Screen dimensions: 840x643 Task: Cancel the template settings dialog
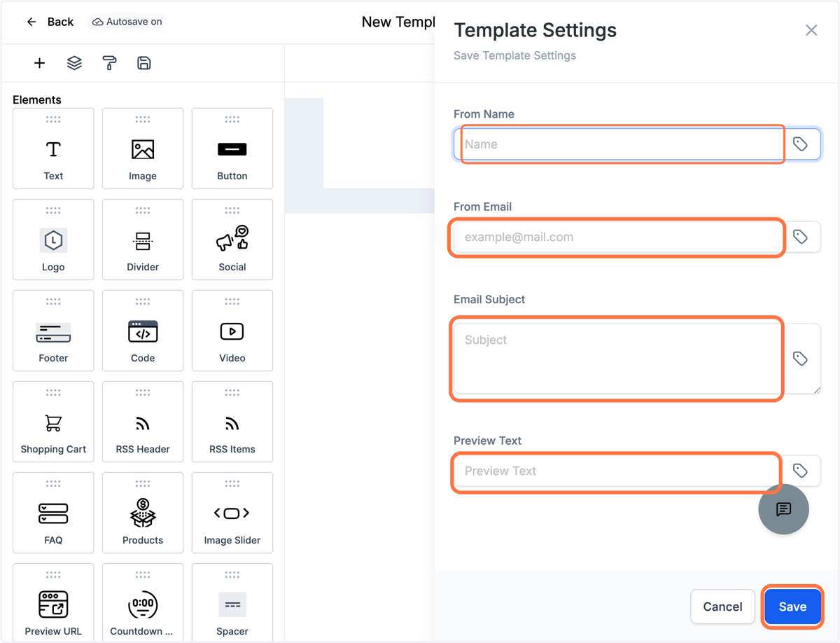722,607
